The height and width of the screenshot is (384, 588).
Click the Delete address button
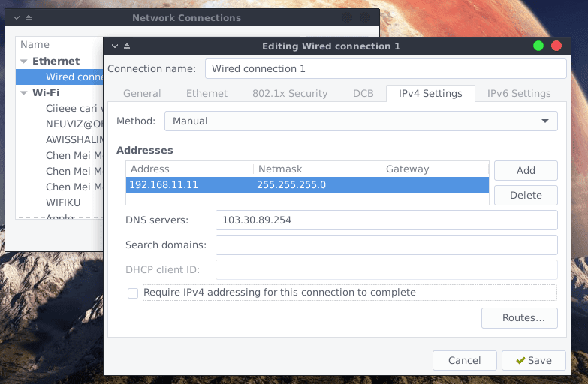[x=526, y=195]
